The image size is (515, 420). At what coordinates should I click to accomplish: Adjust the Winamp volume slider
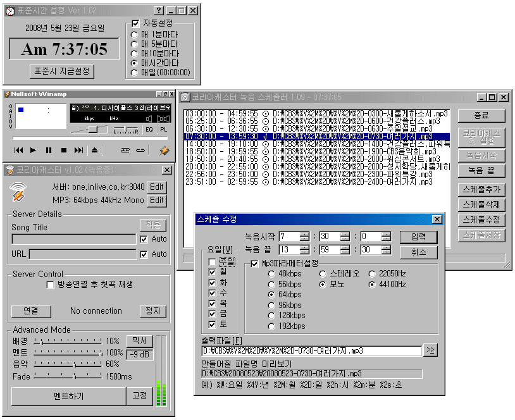92,129
